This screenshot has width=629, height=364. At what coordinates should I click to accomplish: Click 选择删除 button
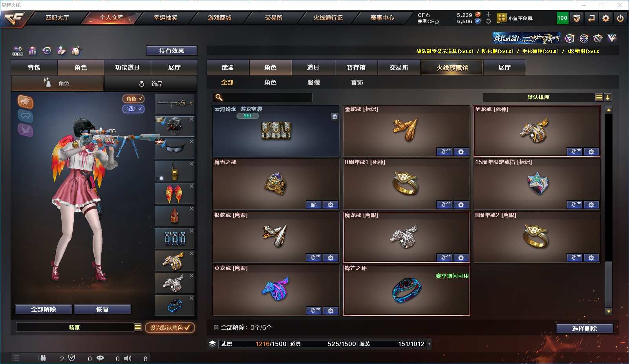[x=584, y=329]
